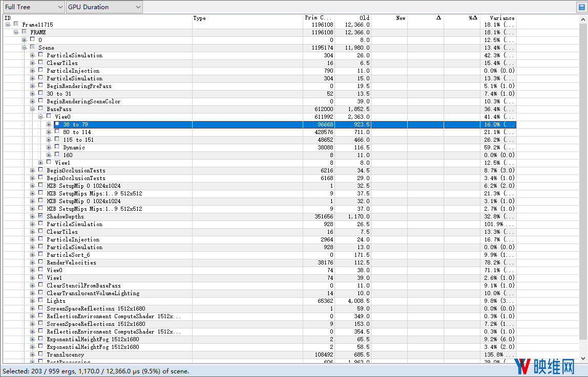Tick the checkbox next to Lights
Viewport: 588px width, 377px height.
pyautogui.click(x=40, y=301)
